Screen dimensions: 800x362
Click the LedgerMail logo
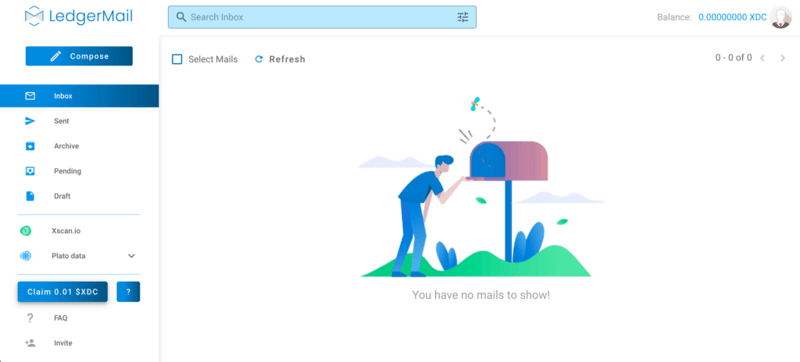coord(79,16)
